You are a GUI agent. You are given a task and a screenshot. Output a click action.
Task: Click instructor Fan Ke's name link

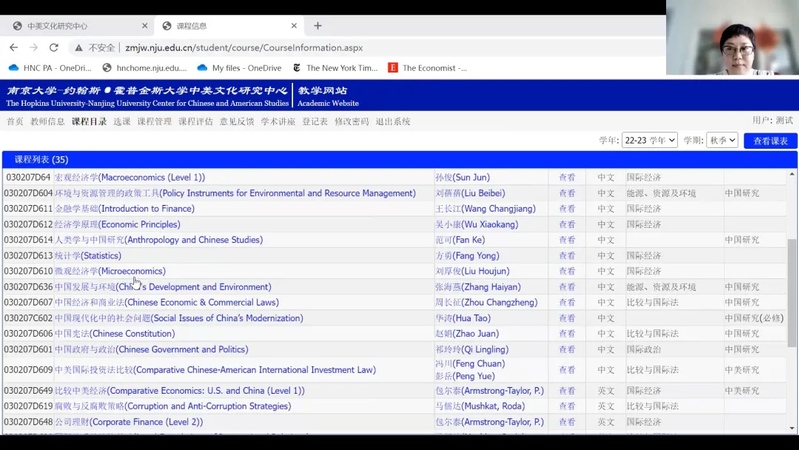[460, 240]
